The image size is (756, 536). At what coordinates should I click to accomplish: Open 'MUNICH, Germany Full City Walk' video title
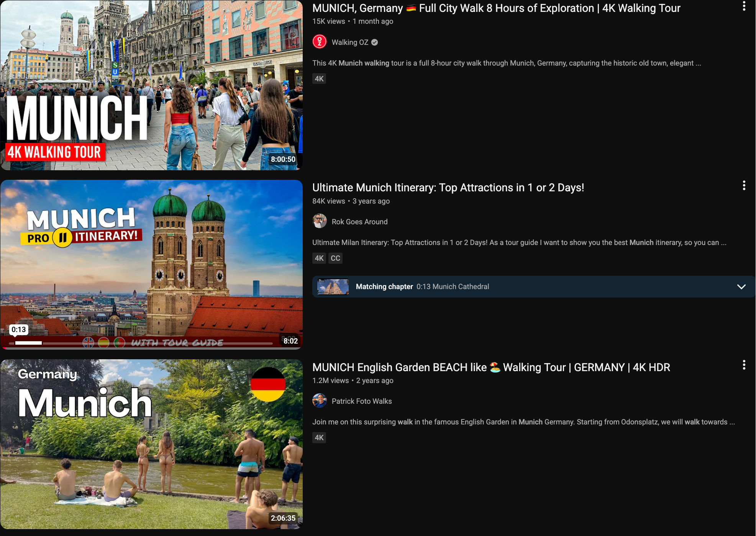tap(496, 8)
